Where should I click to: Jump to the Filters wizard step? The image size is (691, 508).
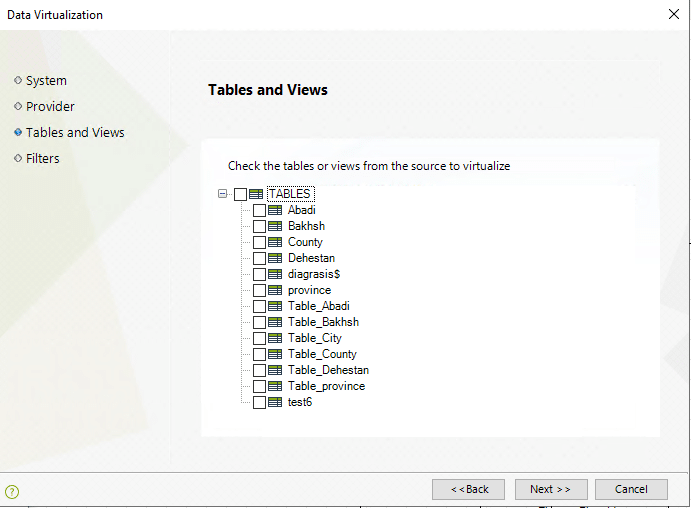pyautogui.click(x=42, y=159)
